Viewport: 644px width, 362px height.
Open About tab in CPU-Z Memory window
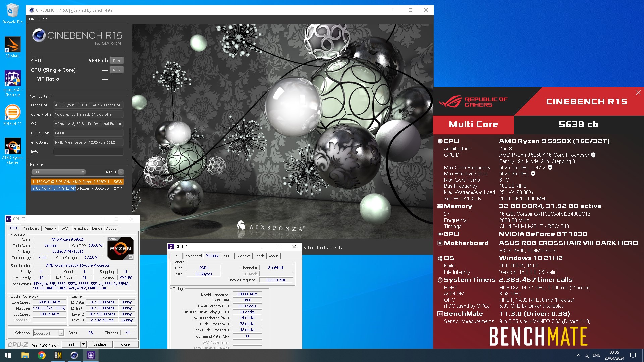(273, 256)
